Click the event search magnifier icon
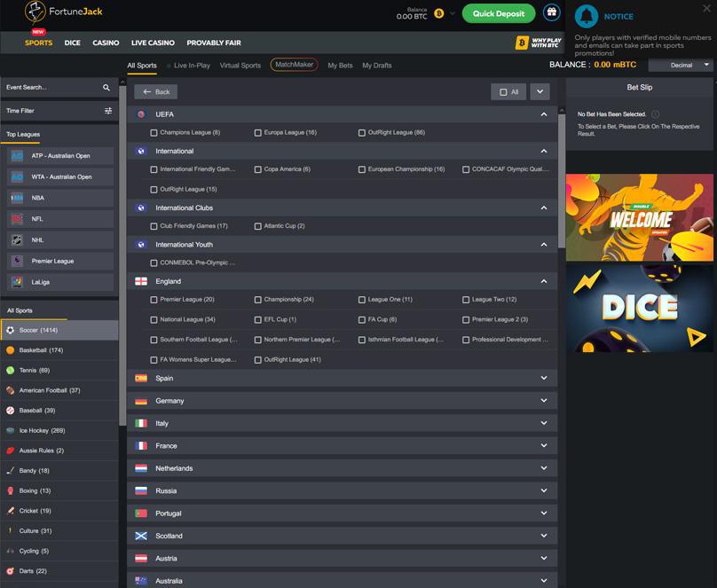Image resolution: width=717 pixels, height=588 pixels. [106, 87]
